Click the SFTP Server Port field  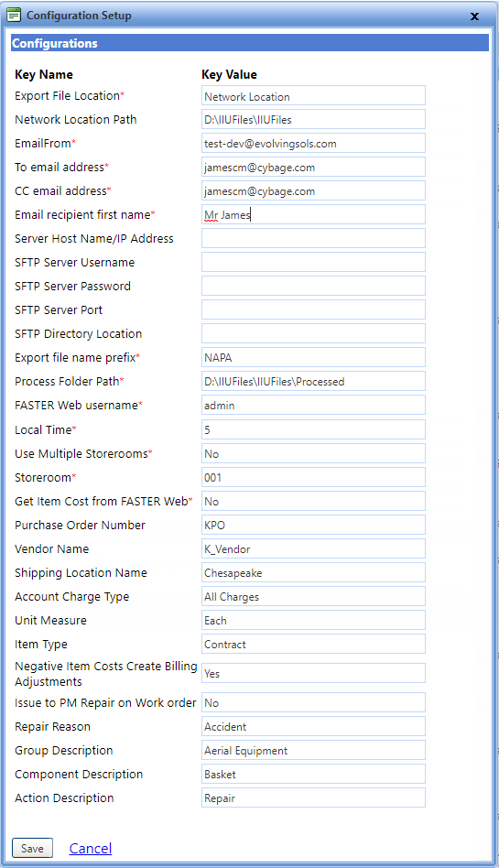313,309
